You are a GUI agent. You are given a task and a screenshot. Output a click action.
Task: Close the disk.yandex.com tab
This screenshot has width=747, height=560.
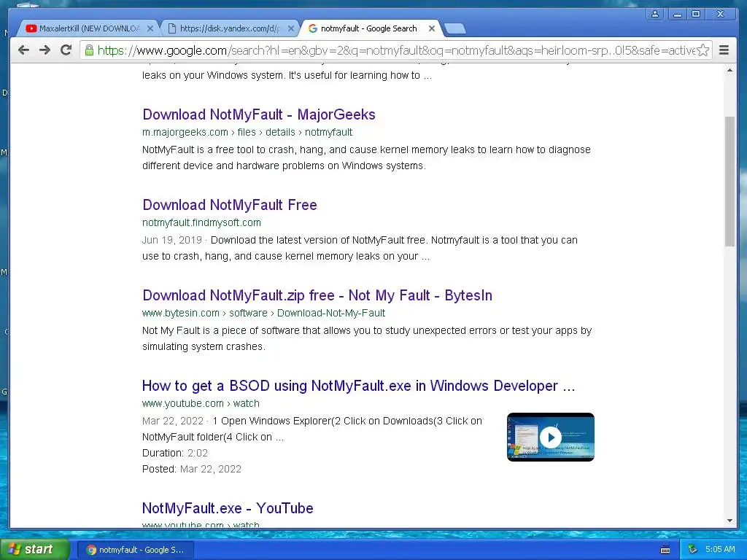tap(291, 28)
